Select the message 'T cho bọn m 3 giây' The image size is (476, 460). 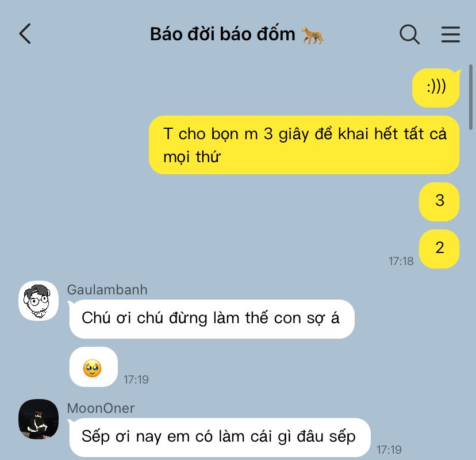tap(304, 145)
